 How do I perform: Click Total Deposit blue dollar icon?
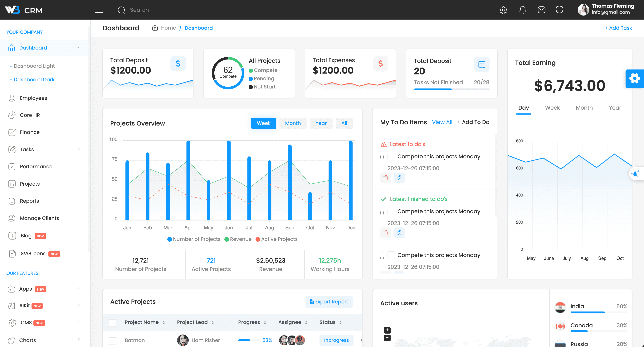click(178, 64)
